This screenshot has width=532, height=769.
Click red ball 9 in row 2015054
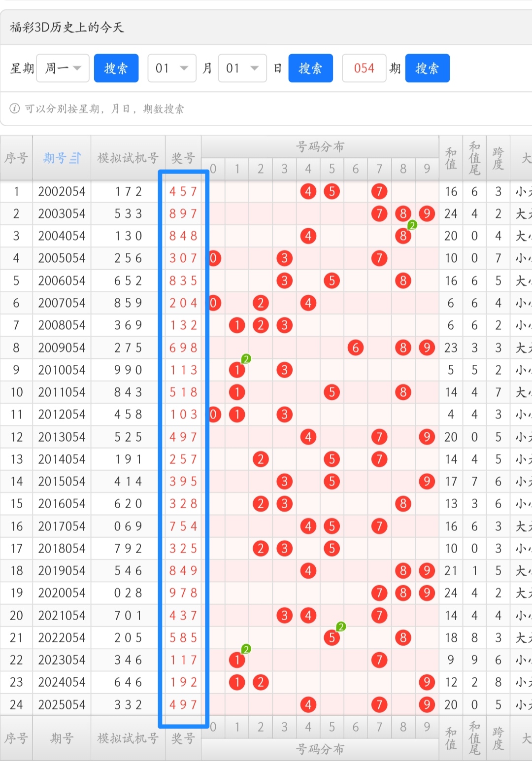point(427,481)
